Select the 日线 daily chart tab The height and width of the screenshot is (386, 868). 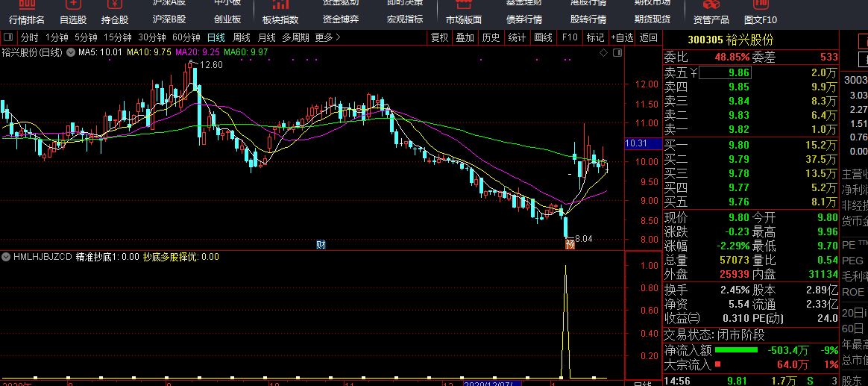tap(216, 38)
